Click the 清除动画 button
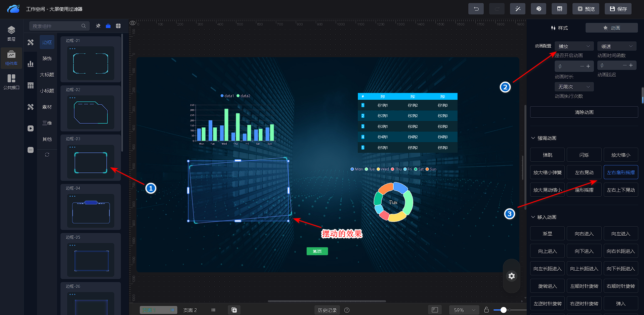 [584, 112]
